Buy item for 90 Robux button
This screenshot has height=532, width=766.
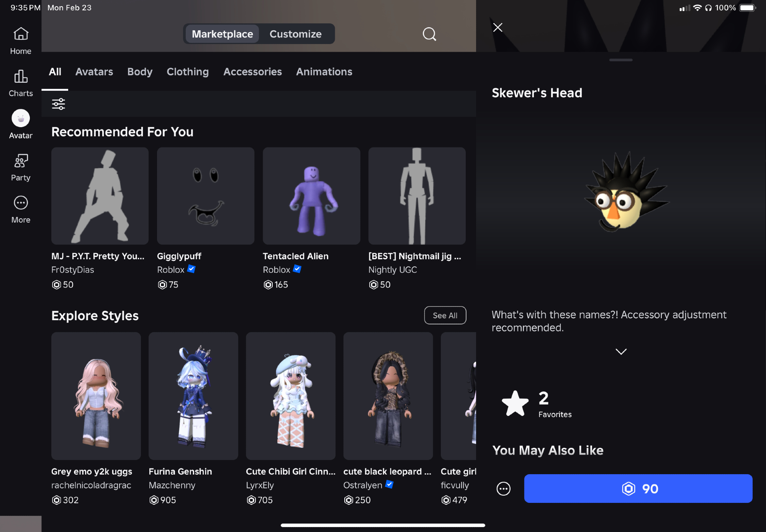[x=638, y=489]
